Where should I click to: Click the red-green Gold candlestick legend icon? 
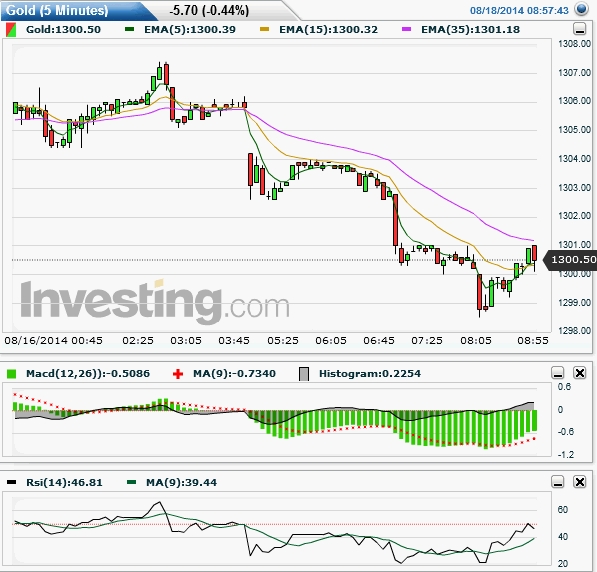click(11, 30)
